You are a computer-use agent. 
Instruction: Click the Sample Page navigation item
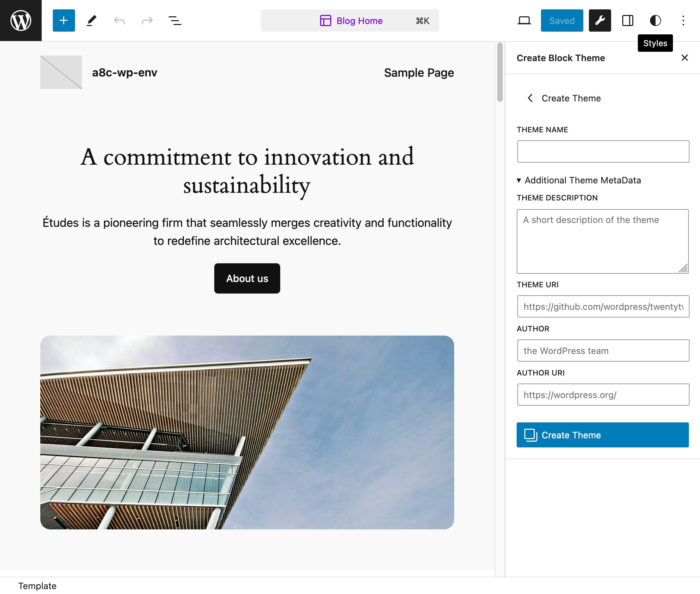click(x=419, y=73)
